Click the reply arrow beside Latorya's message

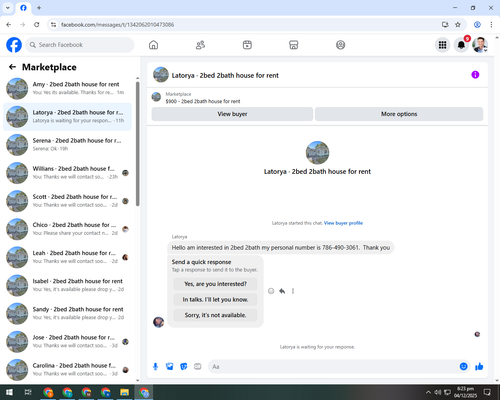pyautogui.click(x=282, y=291)
